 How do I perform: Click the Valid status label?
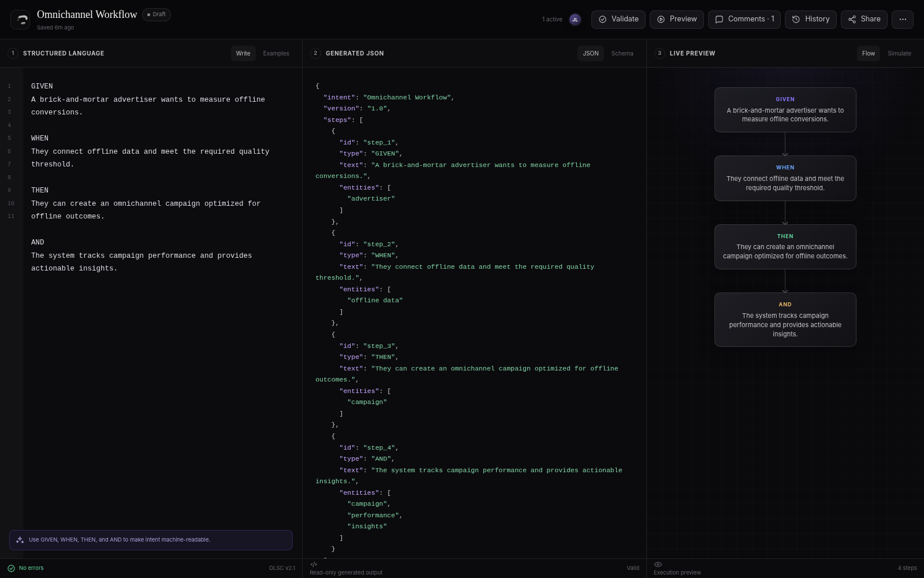(633, 568)
